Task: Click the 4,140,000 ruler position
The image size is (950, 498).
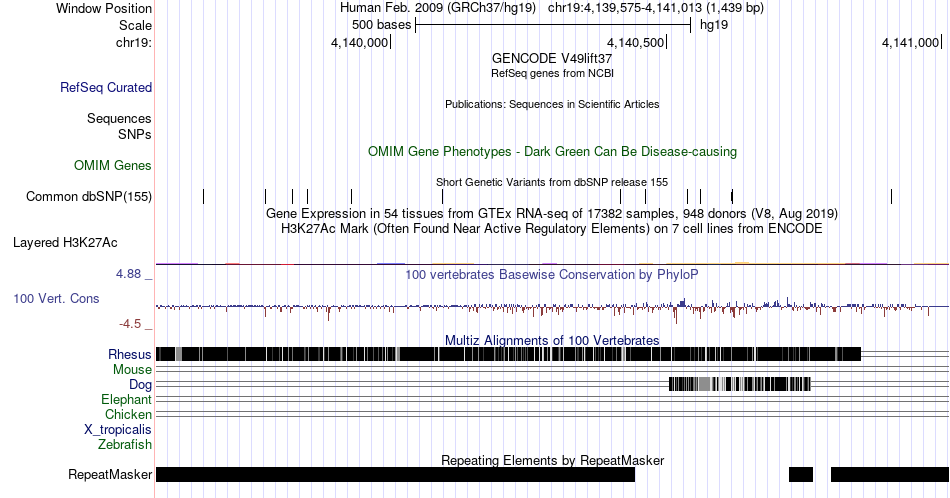Action: pos(361,42)
